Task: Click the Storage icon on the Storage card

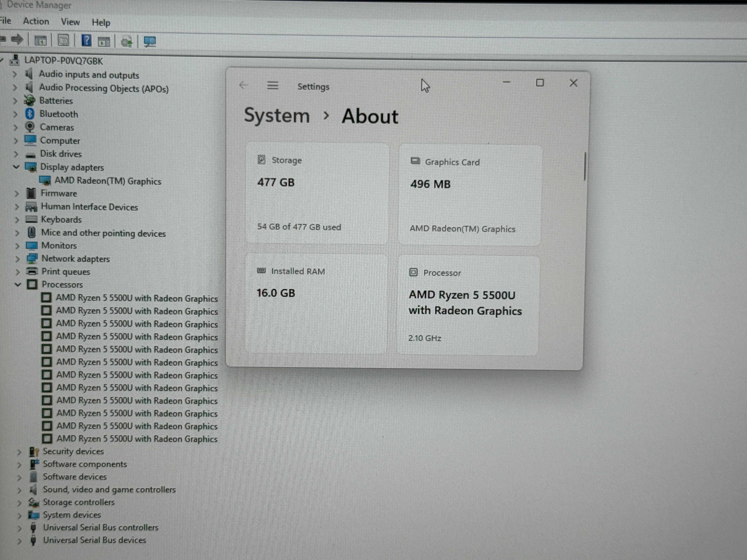Action: (x=261, y=159)
